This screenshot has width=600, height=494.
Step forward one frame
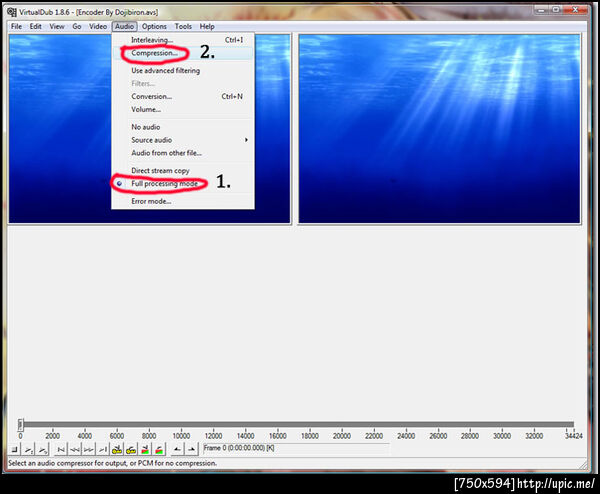pos(89,449)
